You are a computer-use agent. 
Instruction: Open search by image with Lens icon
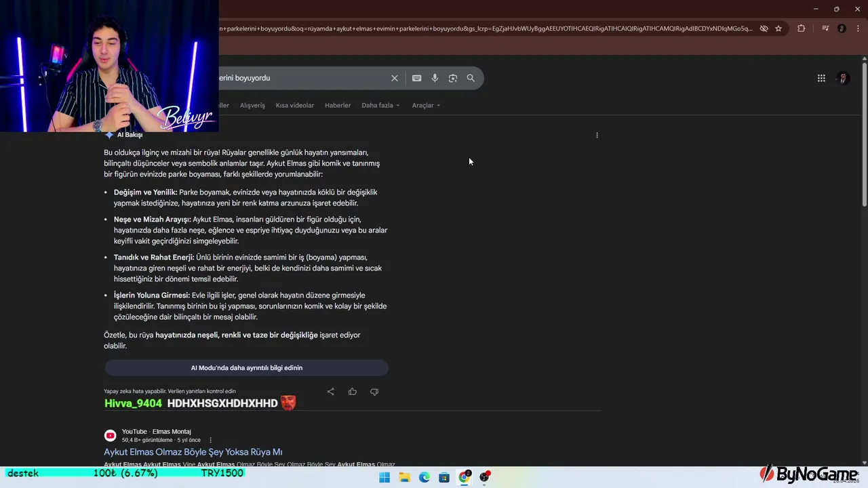(x=453, y=78)
